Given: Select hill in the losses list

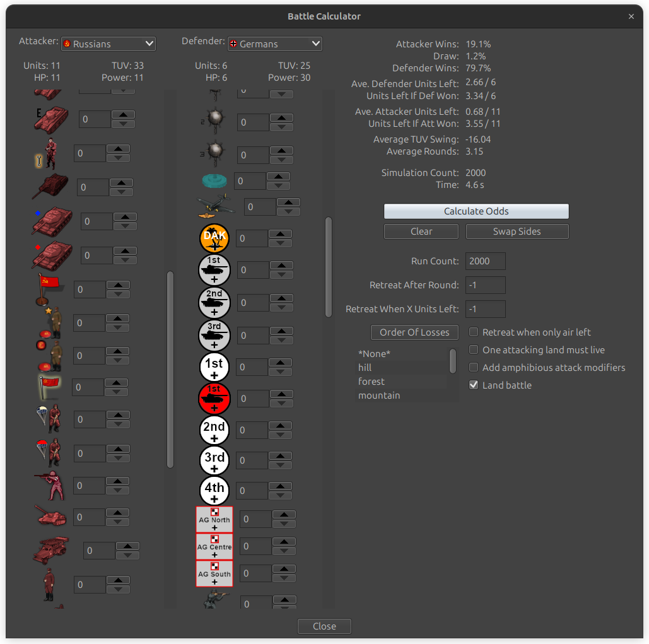Looking at the screenshot, I should click(x=365, y=367).
